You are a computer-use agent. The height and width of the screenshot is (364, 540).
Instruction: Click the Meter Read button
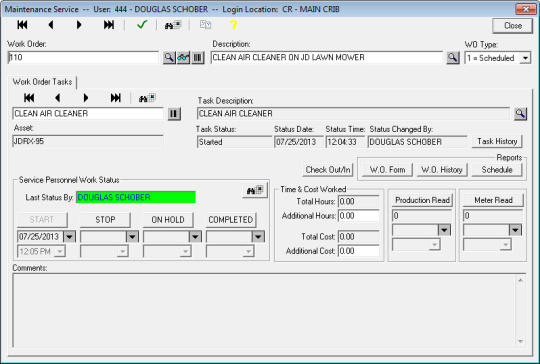tap(494, 200)
